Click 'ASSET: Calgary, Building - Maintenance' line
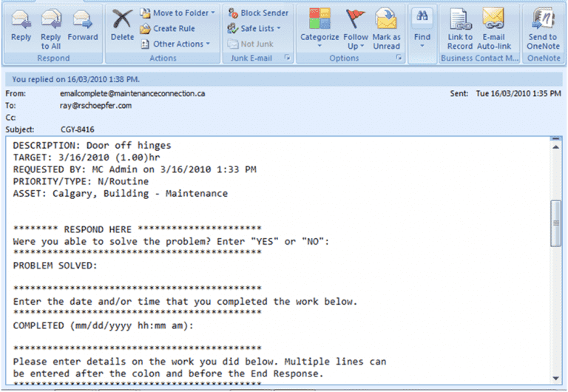568x392 pixels. click(x=121, y=194)
